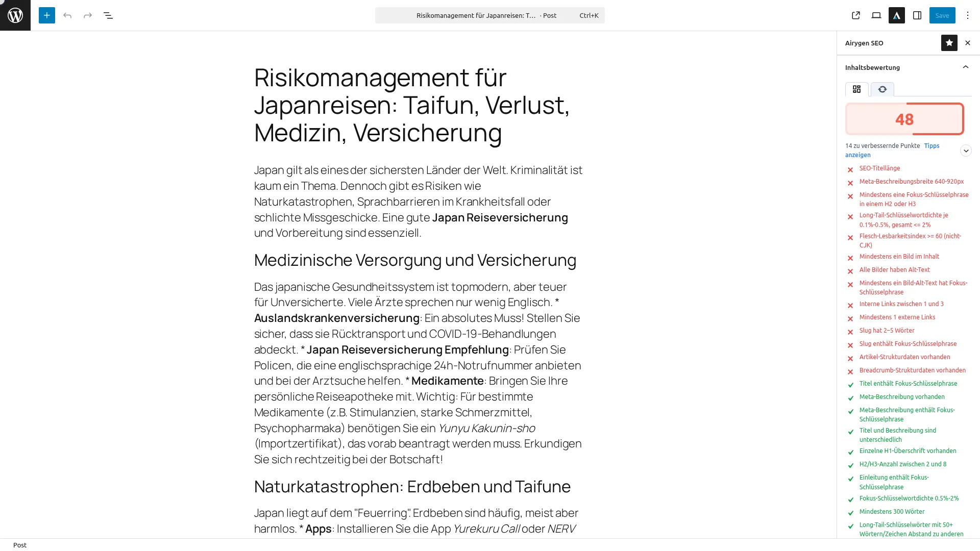
Task: Switch to the refresh tab in Inhaltsbewertung
Action: coord(883,89)
